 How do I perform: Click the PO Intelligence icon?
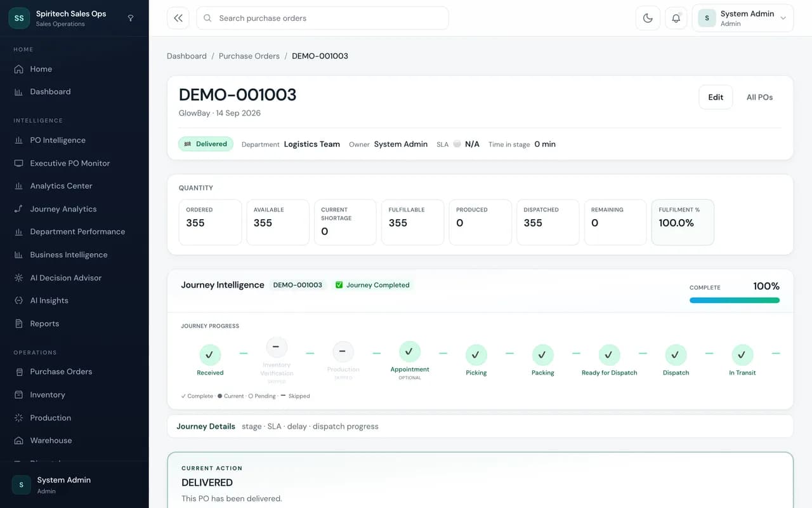[x=18, y=140]
